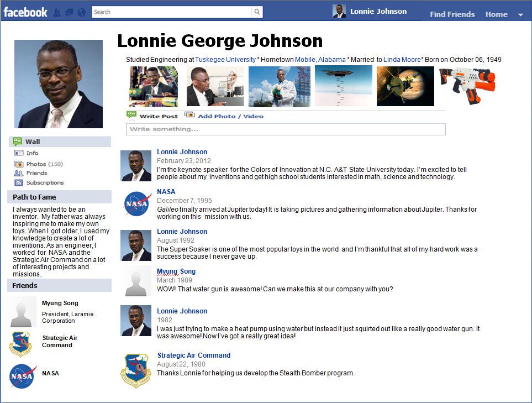Open Strategic Air Command in Friends list
The image size is (532, 403).
[x=60, y=341]
